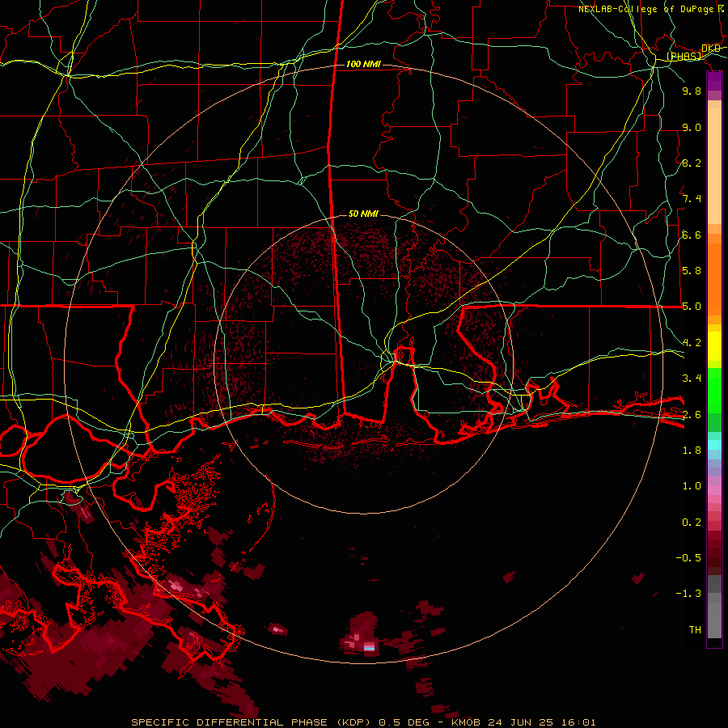Click the 4.2 value on the color scale

[692, 343]
